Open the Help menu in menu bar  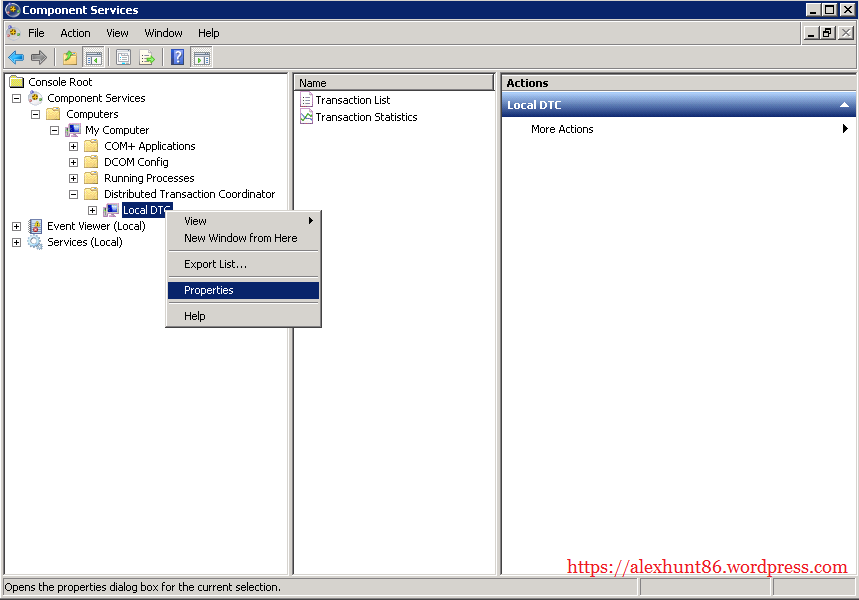coord(209,33)
